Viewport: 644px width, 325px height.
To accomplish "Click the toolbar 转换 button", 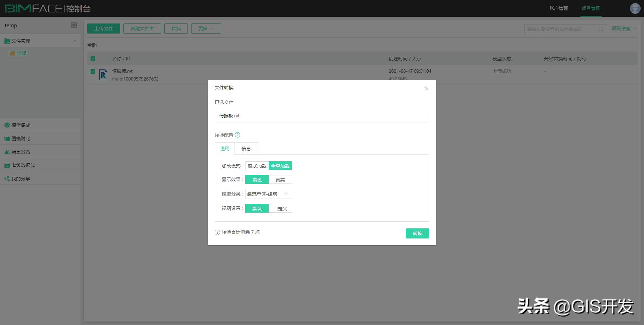I will [x=176, y=29].
